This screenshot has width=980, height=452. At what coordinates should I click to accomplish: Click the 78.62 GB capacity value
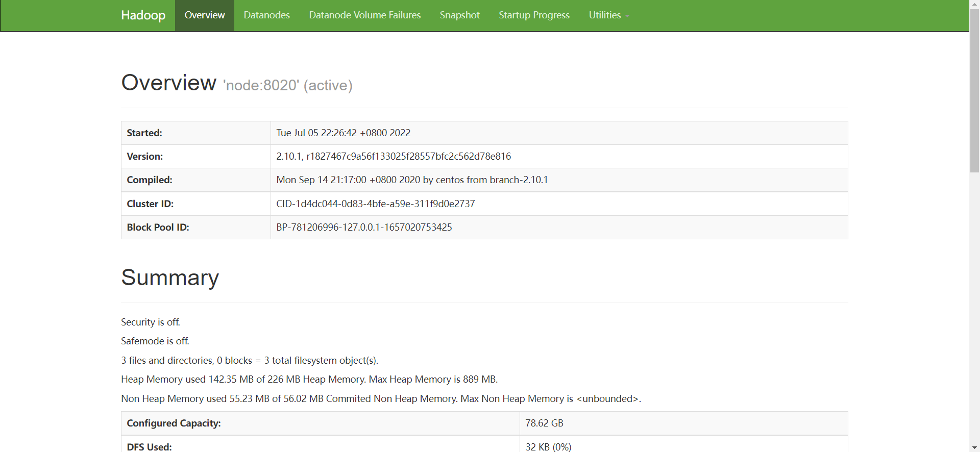[x=544, y=423]
